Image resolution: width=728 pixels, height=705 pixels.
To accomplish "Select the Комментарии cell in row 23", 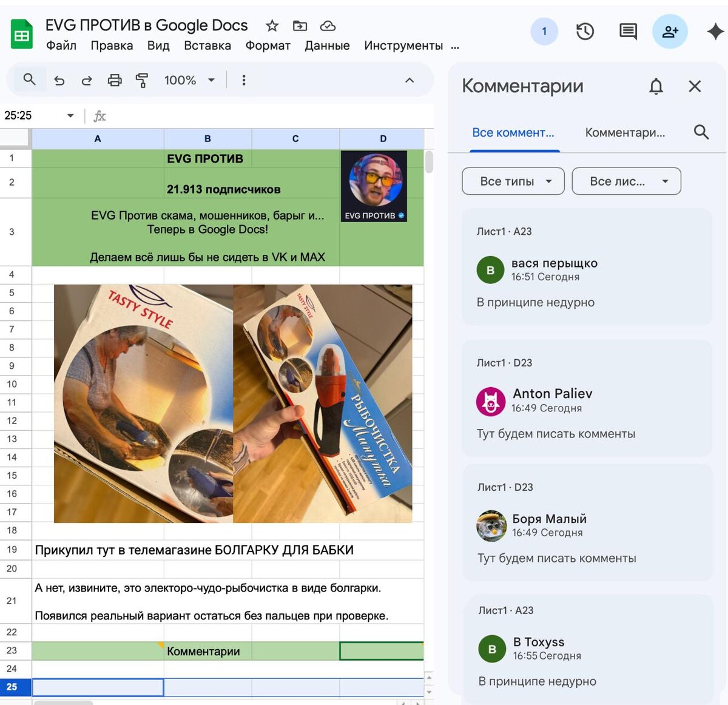I will tap(207, 651).
